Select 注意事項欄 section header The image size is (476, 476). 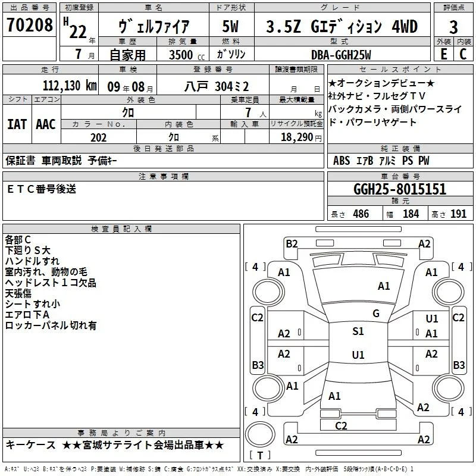pos(163,176)
